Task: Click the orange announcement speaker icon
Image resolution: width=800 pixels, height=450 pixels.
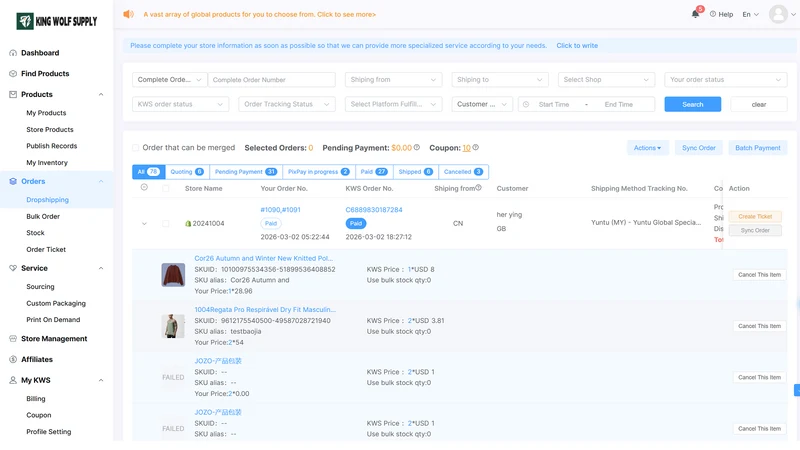Action: point(128,14)
